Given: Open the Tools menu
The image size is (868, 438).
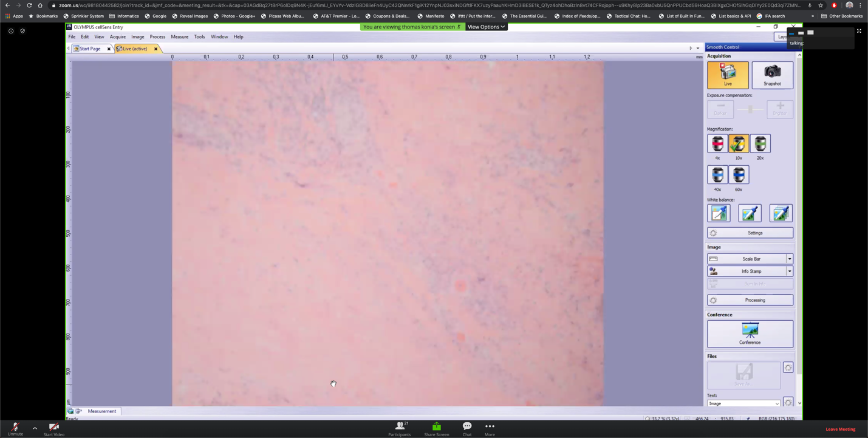Looking at the screenshot, I should pyautogui.click(x=199, y=37).
